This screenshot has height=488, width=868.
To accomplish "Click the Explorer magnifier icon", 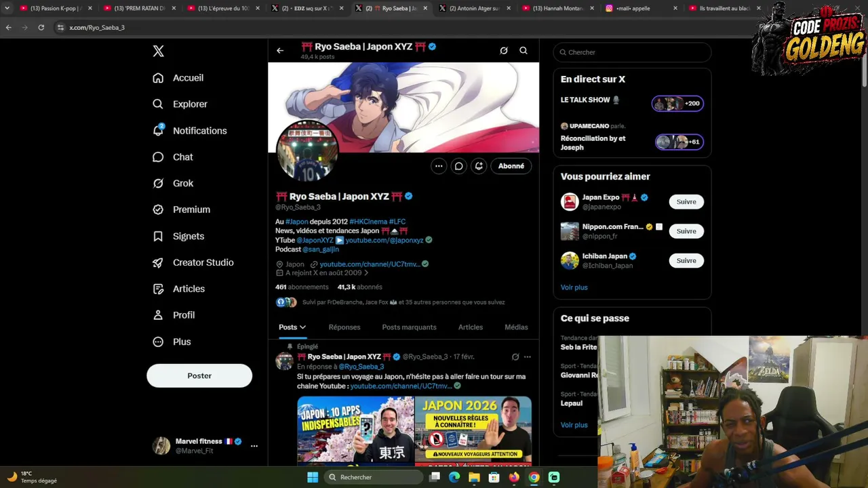I will (x=158, y=104).
